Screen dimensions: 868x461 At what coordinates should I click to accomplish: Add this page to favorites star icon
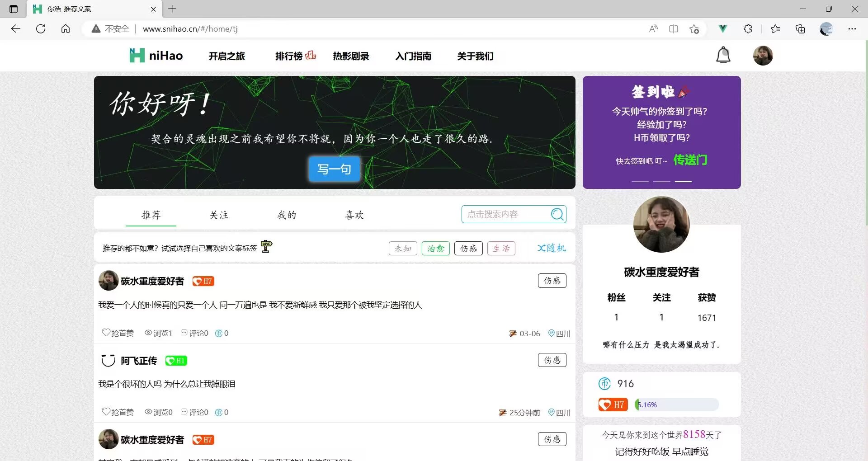(694, 29)
